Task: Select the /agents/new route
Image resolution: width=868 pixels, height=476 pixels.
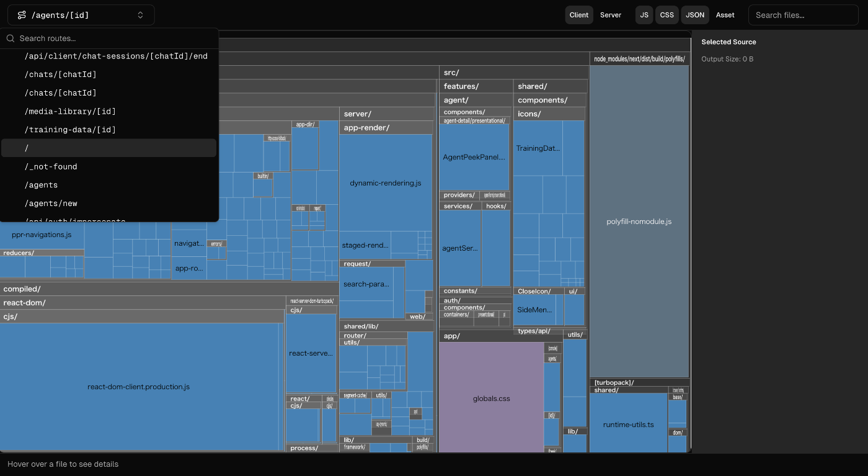Action: tap(109, 204)
